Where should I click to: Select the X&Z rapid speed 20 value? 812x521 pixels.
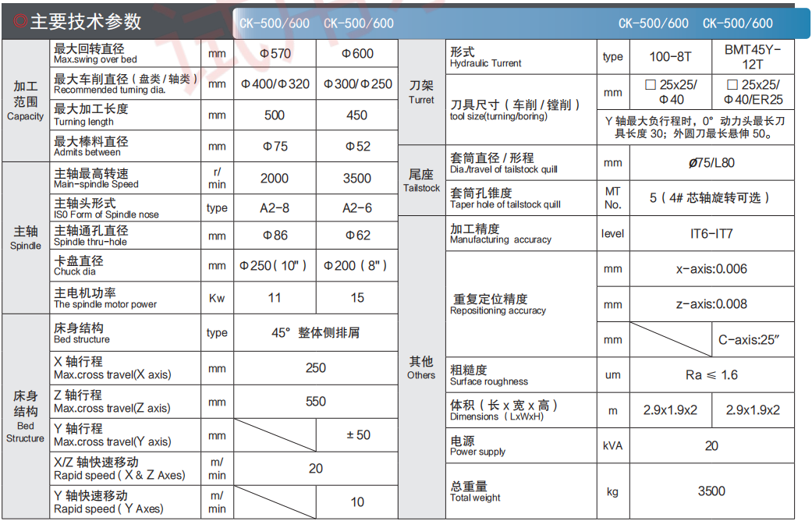(316, 468)
